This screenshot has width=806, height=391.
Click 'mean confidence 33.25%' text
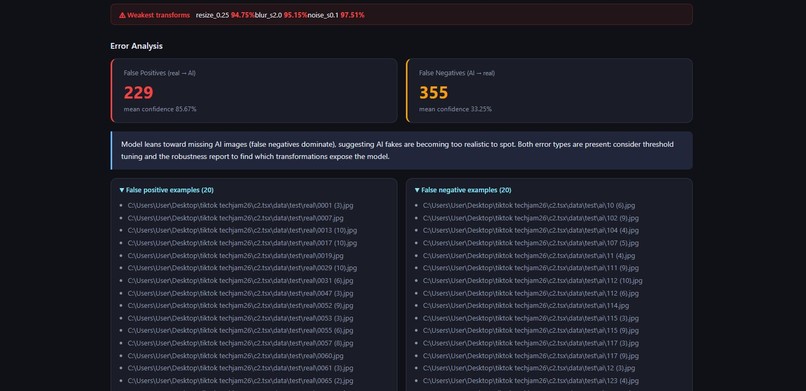[455, 109]
